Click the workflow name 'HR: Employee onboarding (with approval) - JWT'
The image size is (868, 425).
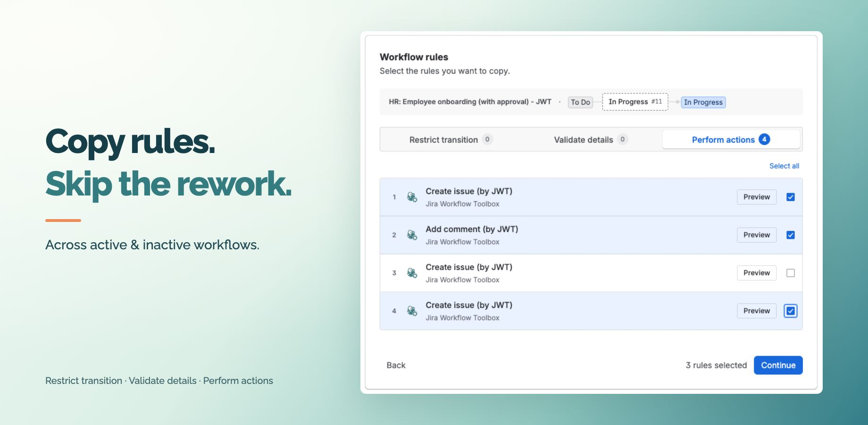click(x=470, y=102)
